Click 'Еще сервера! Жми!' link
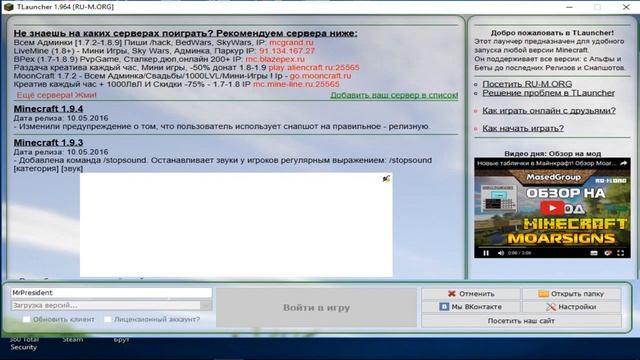 (56, 95)
